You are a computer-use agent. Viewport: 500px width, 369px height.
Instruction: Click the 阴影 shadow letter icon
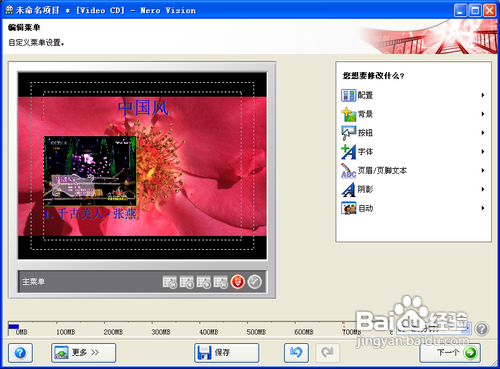(348, 190)
